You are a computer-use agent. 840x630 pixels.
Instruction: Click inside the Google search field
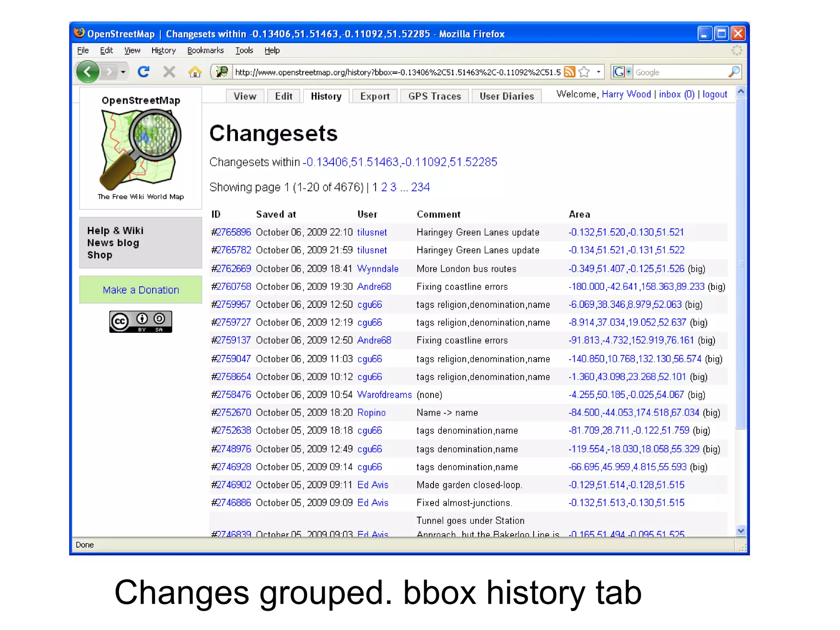(680, 72)
